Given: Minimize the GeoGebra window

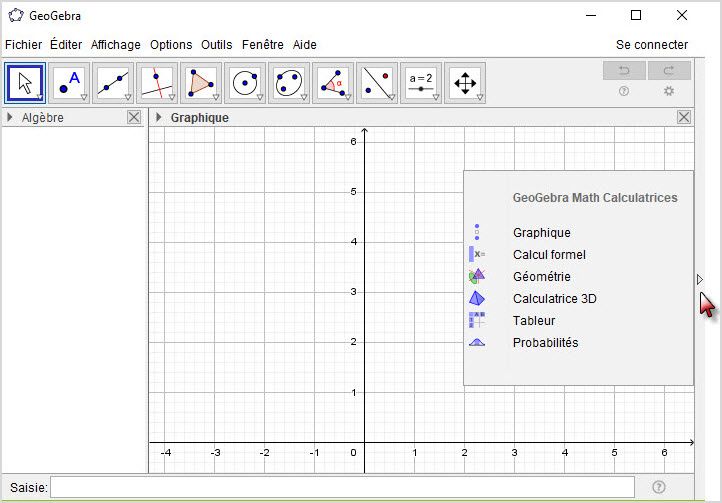Looking at the screenshot, I should pos(591,15).
